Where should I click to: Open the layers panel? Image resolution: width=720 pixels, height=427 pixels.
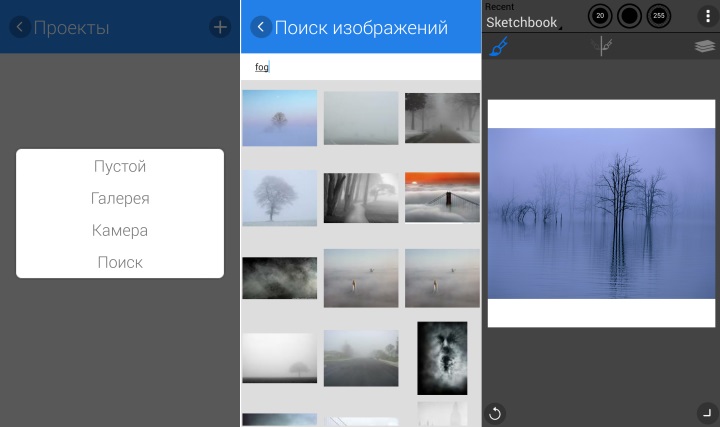pyautogui.click(x=704, y=46)
